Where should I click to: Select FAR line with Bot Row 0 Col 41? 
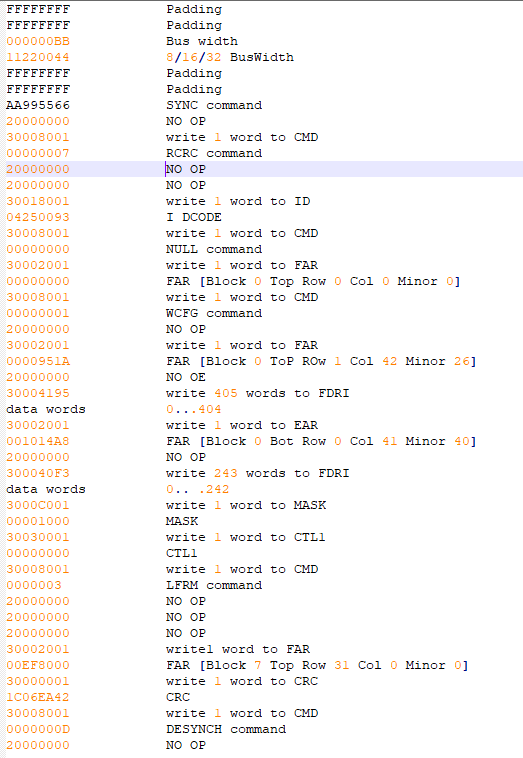click(x=321, y=440)
